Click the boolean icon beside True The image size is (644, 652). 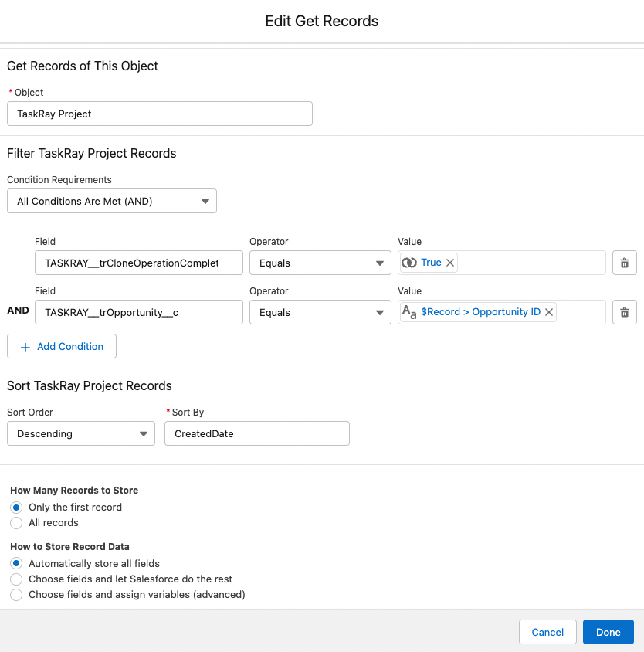click(x=409, y=263)
